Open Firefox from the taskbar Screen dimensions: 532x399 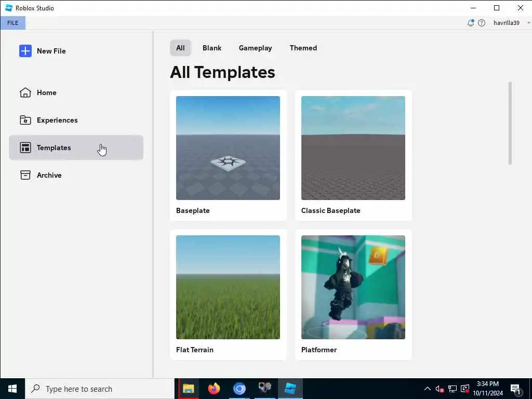(x=214, y=389)
